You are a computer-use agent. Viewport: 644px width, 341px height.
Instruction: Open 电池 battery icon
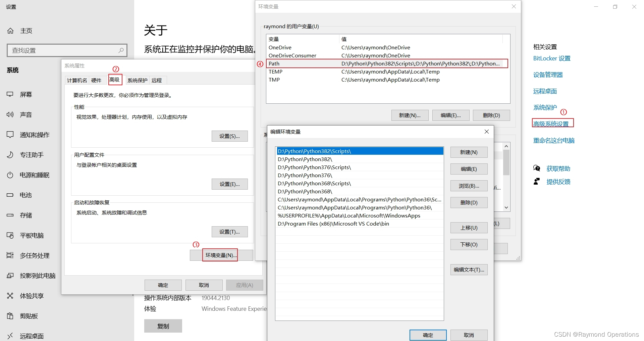click(10, 195)
